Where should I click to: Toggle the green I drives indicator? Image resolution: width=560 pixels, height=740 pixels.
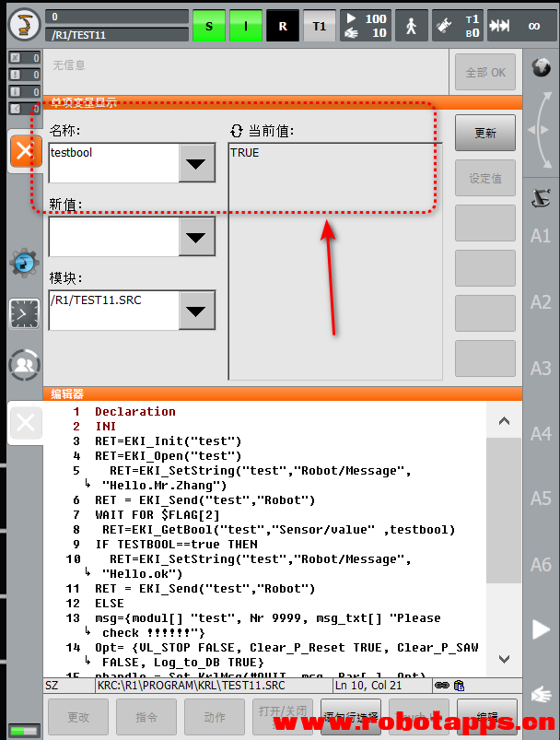click(245, 26)
